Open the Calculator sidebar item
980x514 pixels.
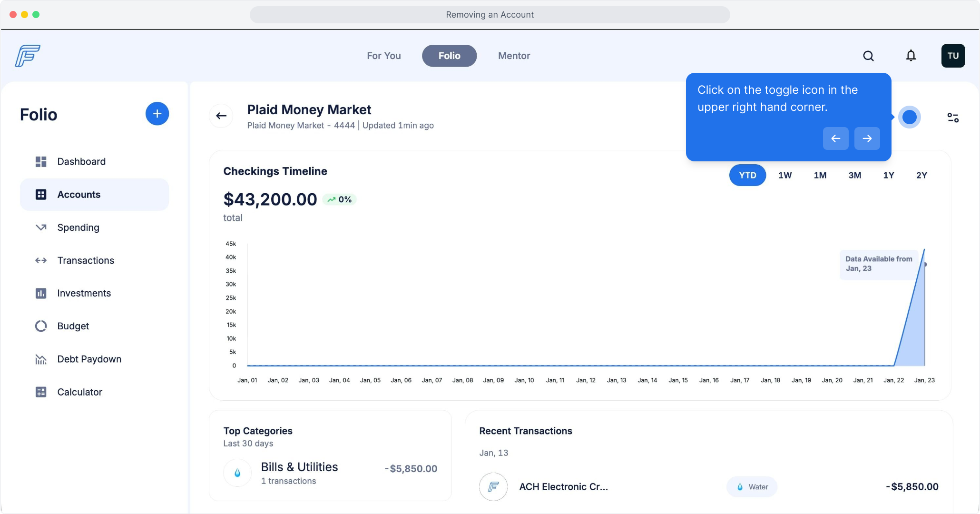click(79, 392)
